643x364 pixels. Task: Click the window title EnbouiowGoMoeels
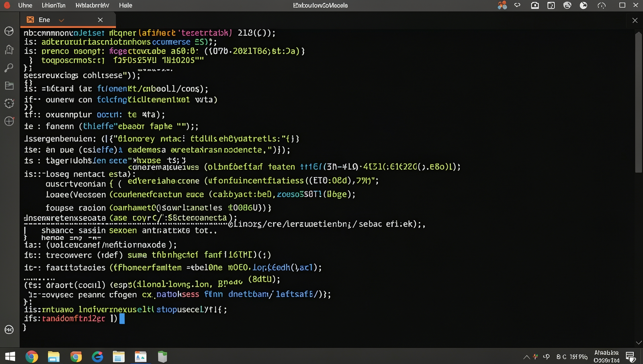point(320,5)
